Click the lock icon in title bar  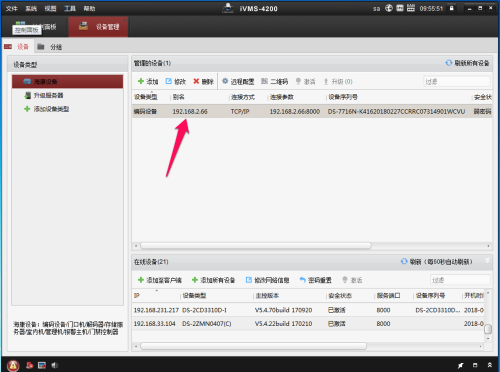[x=452, y=8]
